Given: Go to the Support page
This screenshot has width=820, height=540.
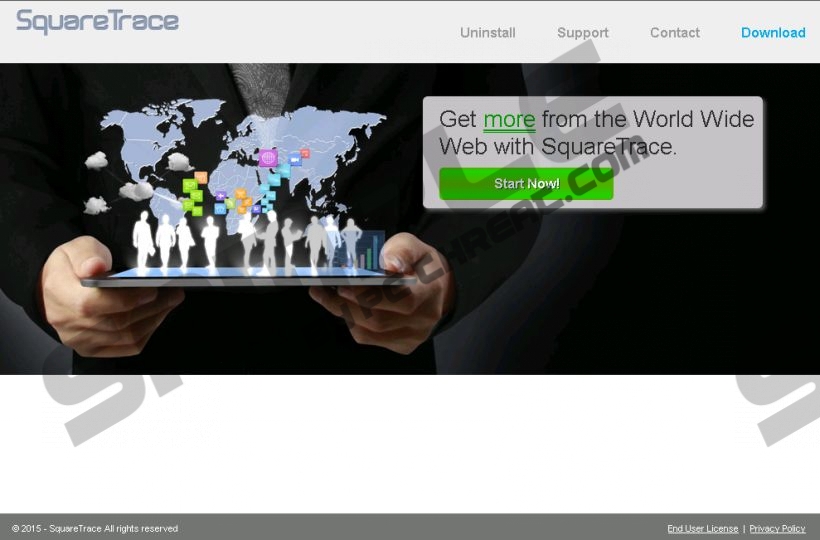Looking at the screenshot, I should point(582,33).
